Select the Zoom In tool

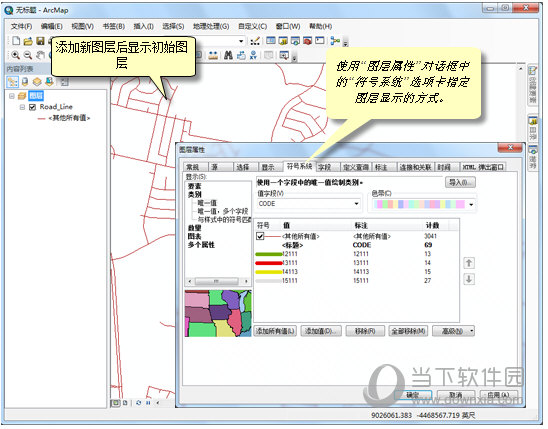(x=15, y=55)
